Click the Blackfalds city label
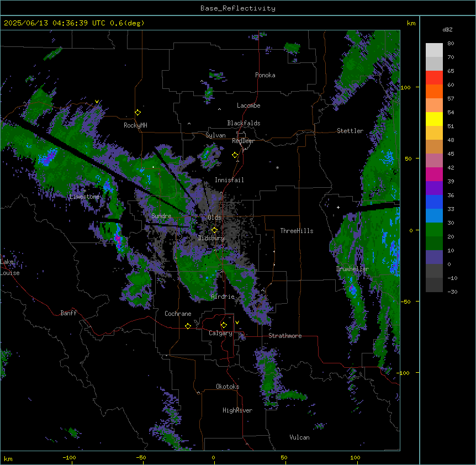 coord(244,123)
